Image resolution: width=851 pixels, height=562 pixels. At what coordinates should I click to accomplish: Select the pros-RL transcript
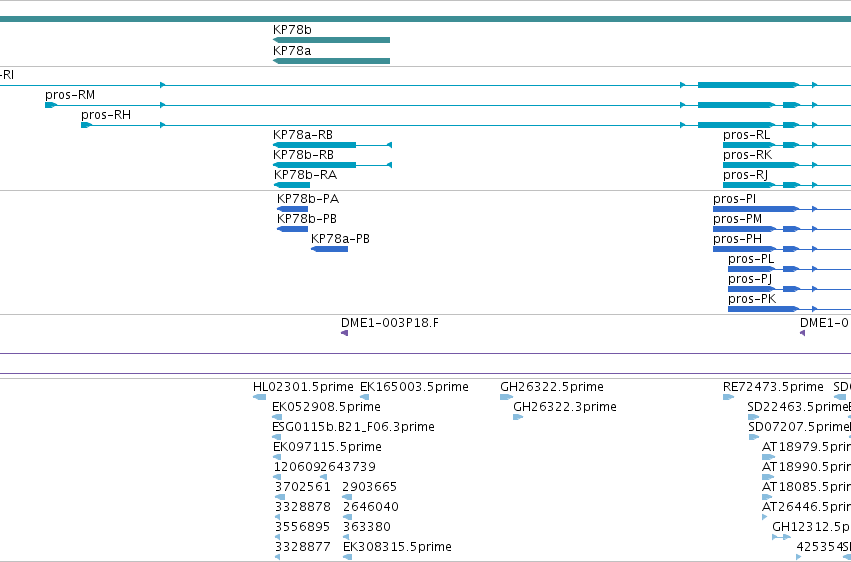pos(787,145)
